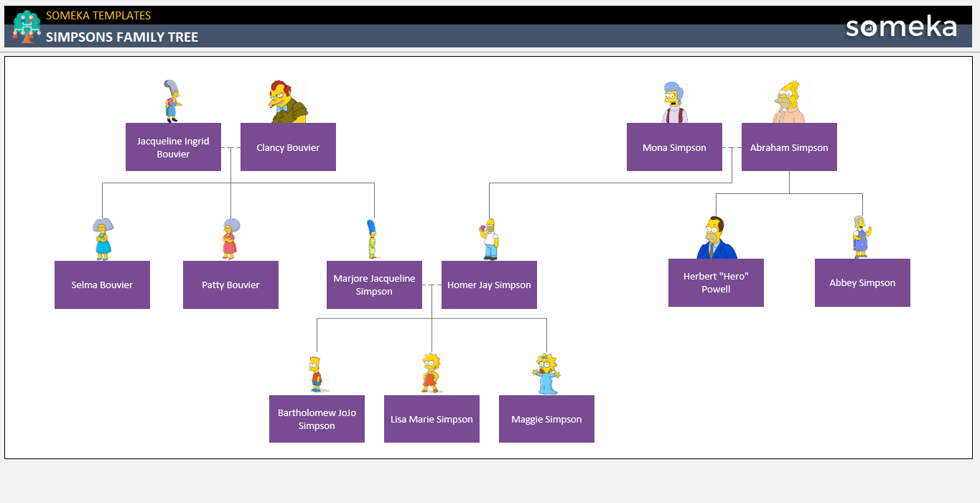Click the Mona Simpson character illustration
This screenshot has width=980, height=503.
point(673,99)
